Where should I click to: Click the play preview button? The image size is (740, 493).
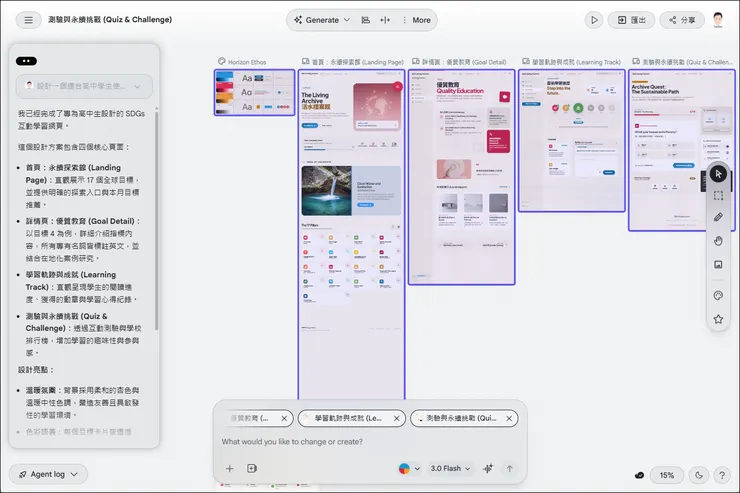(594, 20)
